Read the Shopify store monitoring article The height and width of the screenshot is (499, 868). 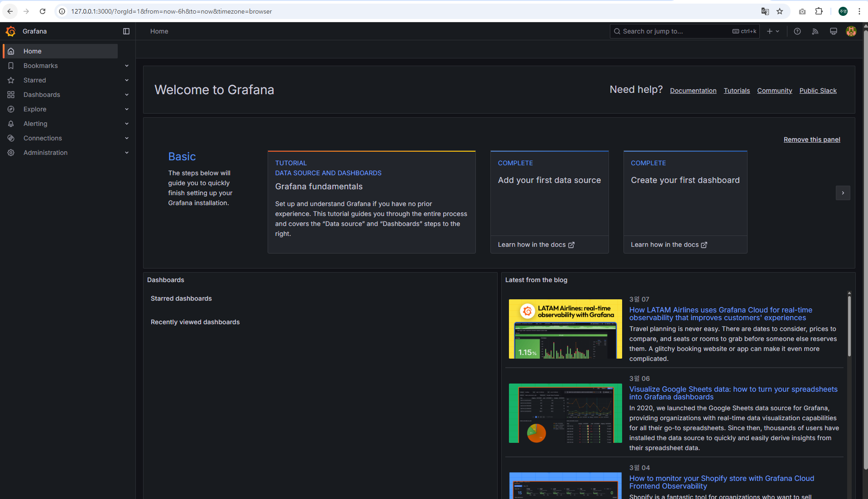[x=721, y=482]
